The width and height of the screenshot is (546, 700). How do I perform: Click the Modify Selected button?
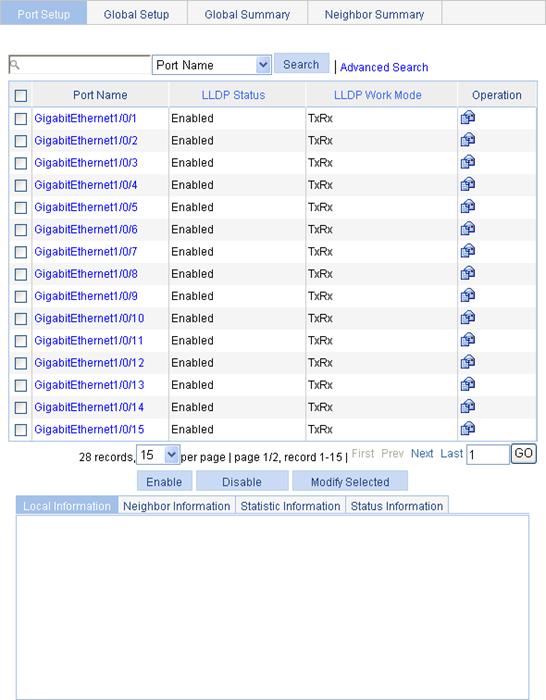tap(350, 482)
